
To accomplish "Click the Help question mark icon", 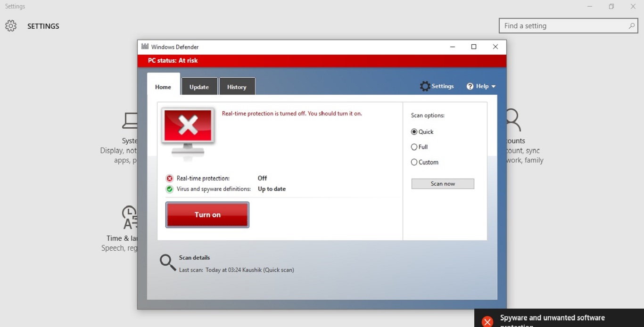I will pos(470,86).
